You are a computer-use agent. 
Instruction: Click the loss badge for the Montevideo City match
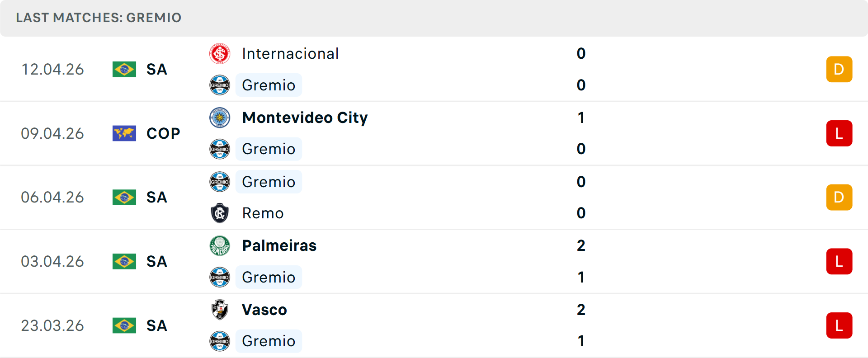click(x=839, y=133)
